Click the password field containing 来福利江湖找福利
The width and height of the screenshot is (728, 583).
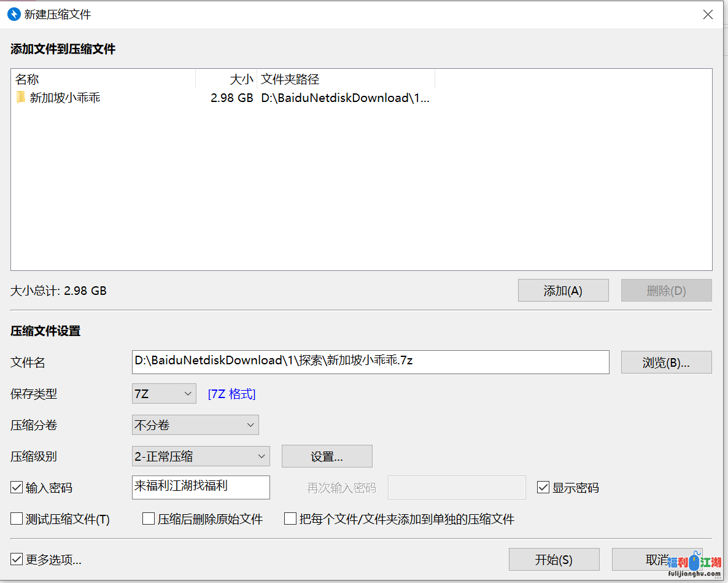(x=201, y=487)
